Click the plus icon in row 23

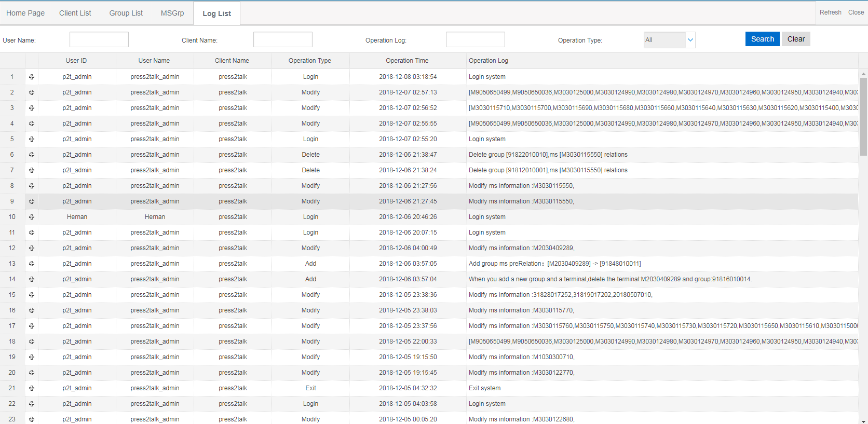(32, 419)
